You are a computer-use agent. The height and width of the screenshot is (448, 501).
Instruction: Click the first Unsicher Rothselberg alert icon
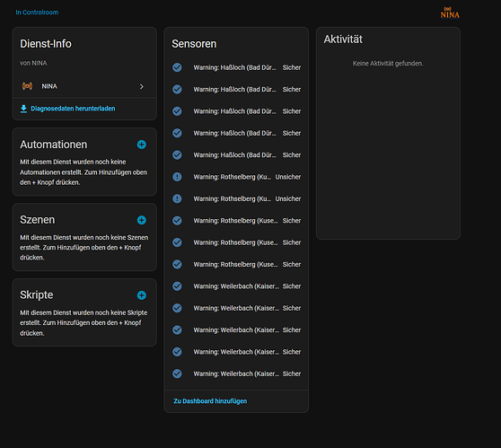(x=177, y=177)
